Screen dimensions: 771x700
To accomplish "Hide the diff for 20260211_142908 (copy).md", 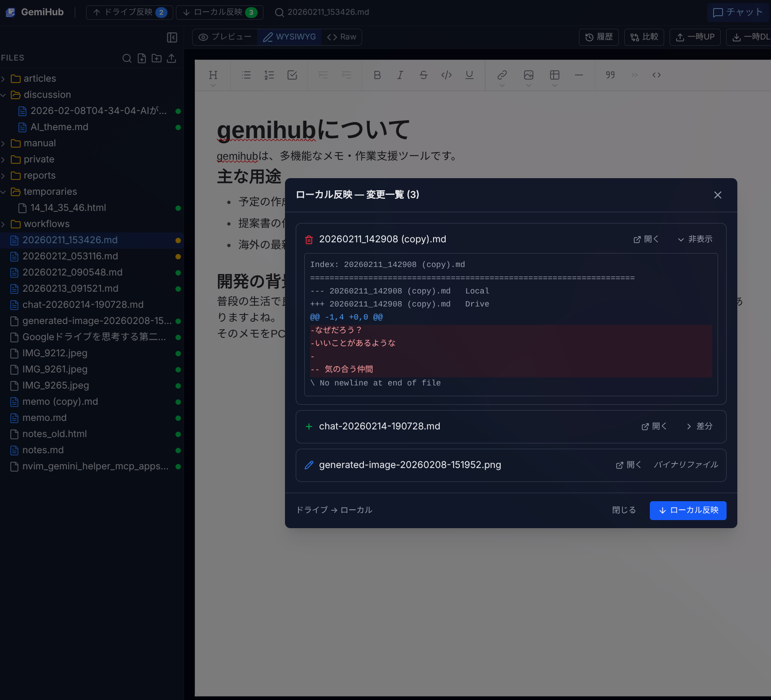I will 695,239.
